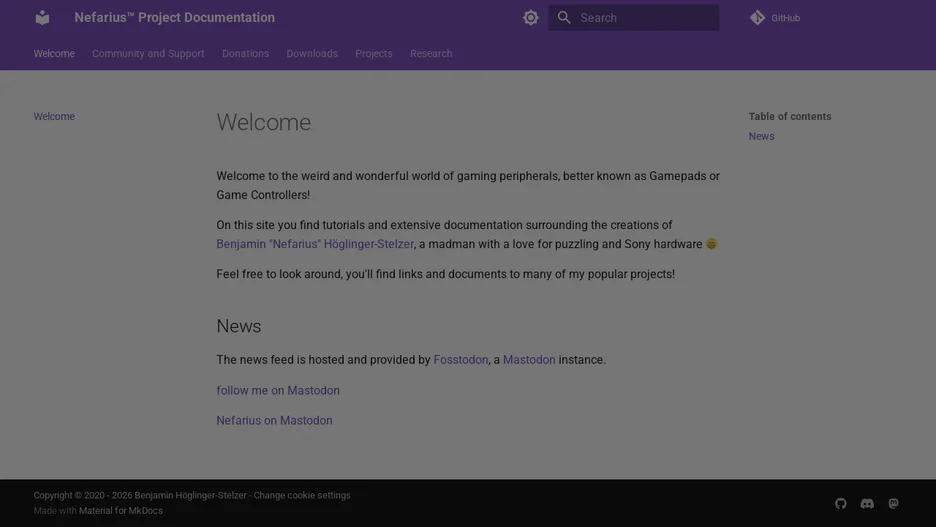This screenshot has width=936, height=527.
Task: Open the Donations tab
Action: [245, 54]
